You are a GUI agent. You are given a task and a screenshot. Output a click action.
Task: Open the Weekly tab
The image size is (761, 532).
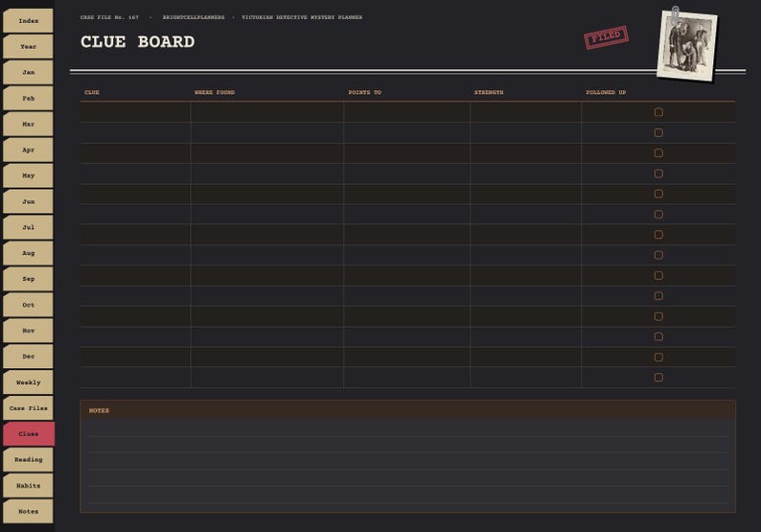click(28, 382)
